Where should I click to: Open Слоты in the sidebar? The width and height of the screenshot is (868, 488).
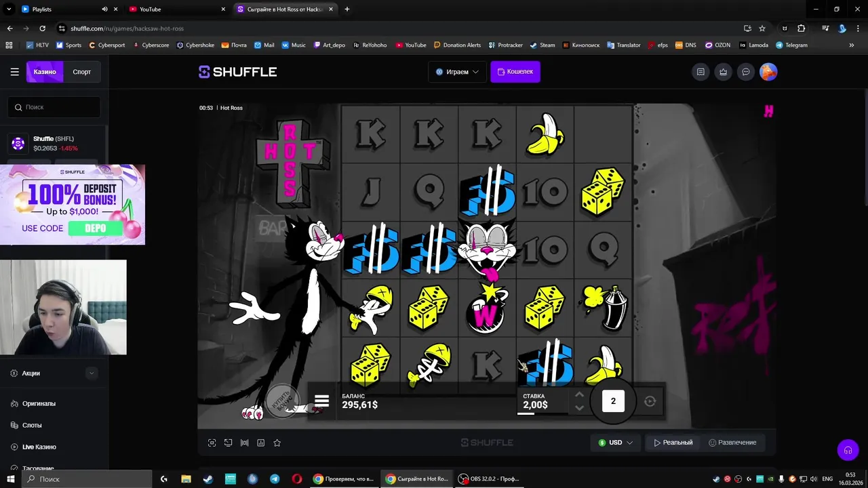pyautogui.click(x=32, y=426)
